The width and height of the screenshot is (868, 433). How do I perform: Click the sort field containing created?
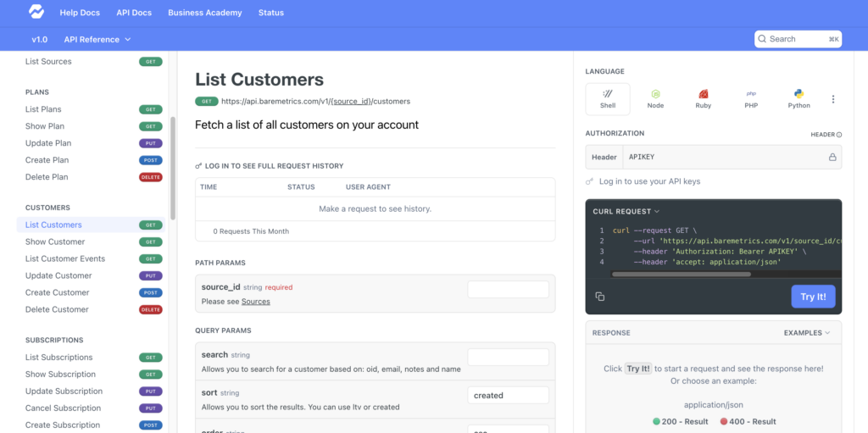[509, 396]
